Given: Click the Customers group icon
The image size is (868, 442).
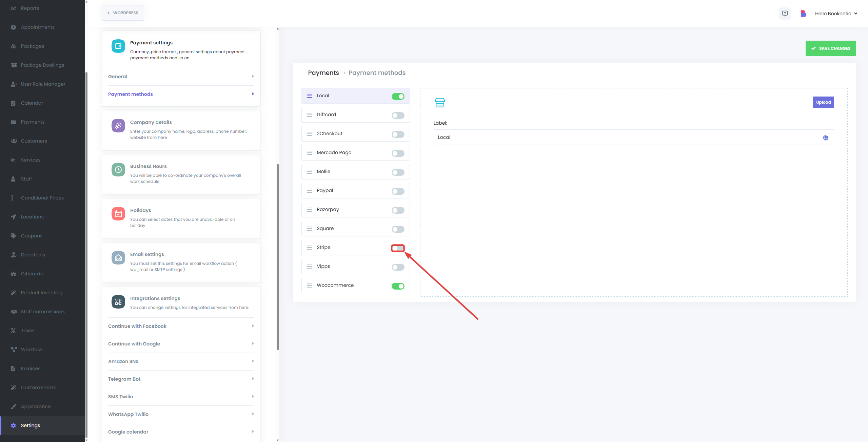Looking at the screenshot, I should click(14, 141).
